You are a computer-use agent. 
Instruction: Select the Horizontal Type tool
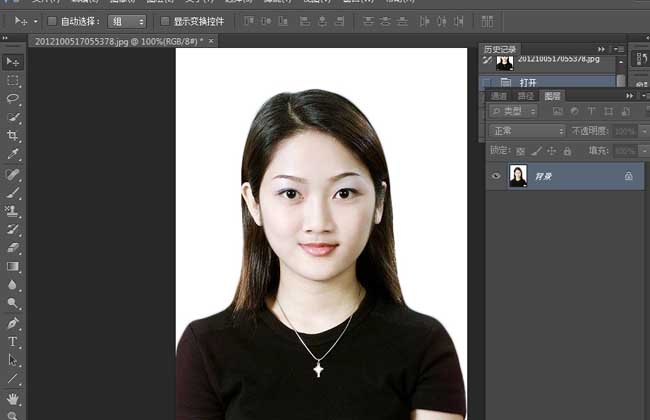(13, 342)
